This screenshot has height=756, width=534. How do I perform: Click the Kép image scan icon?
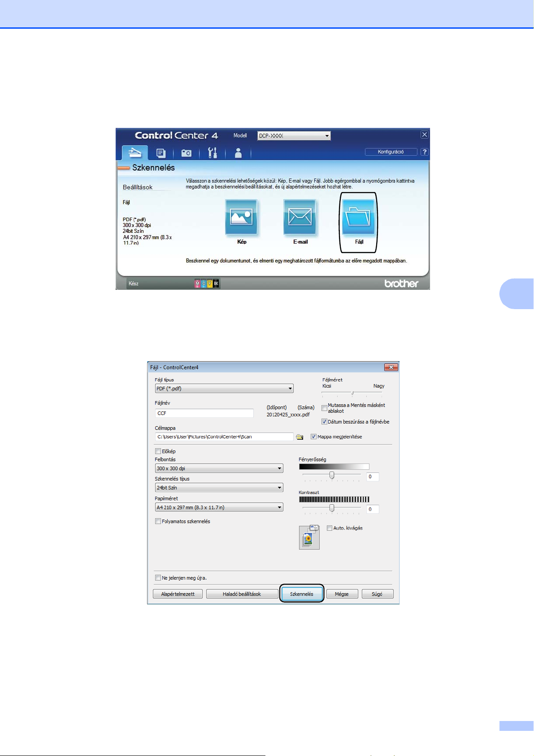pyautogui.click(x=241, y=218)
